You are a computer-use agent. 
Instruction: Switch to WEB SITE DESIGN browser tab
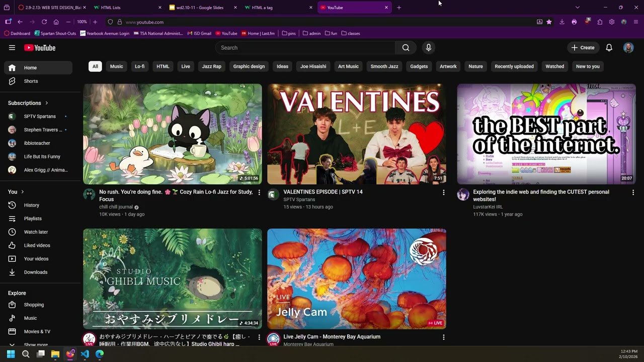(52, 8)
